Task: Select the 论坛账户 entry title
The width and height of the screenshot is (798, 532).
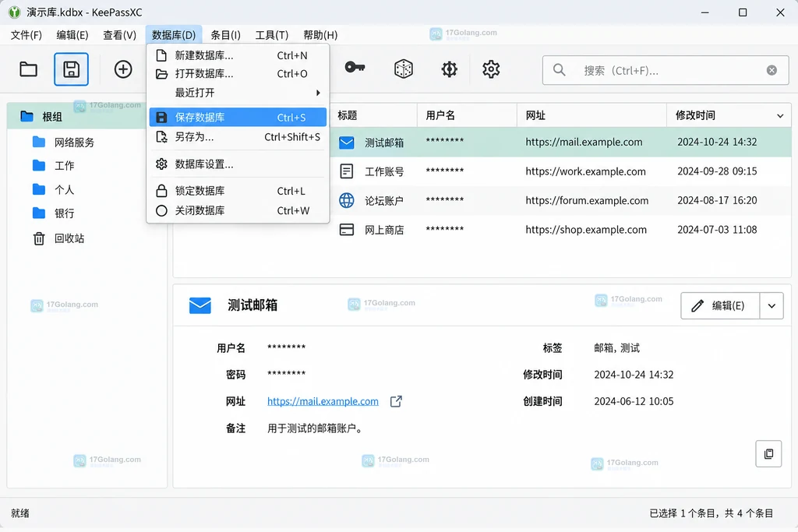Action: [x=384, y=200]
